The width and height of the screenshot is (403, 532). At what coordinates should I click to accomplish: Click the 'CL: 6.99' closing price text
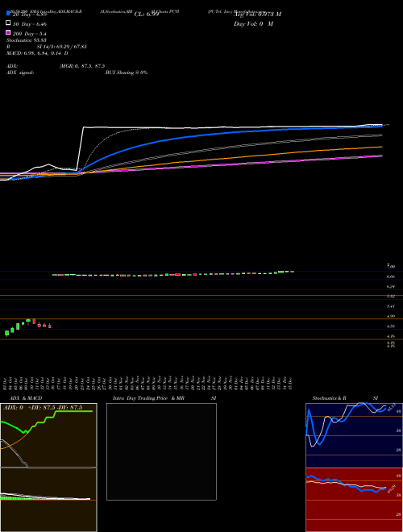(147, 15)
